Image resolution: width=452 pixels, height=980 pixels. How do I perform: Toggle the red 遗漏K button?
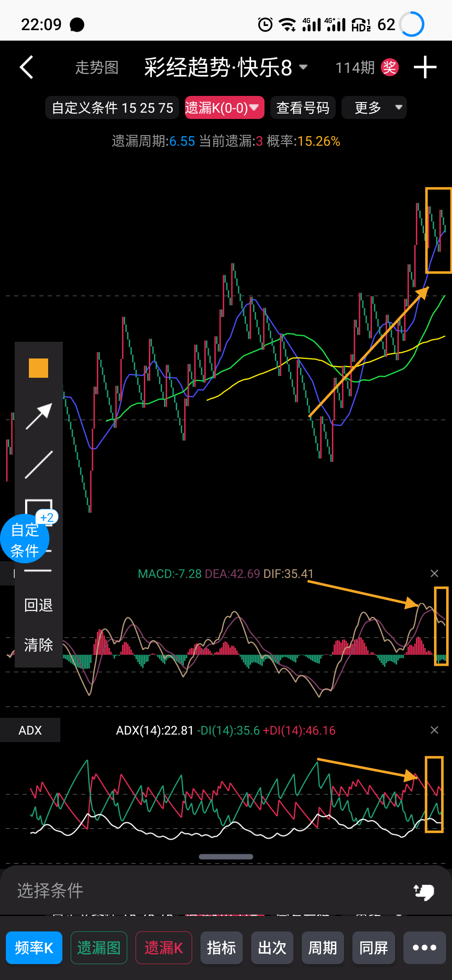(164, 948)
